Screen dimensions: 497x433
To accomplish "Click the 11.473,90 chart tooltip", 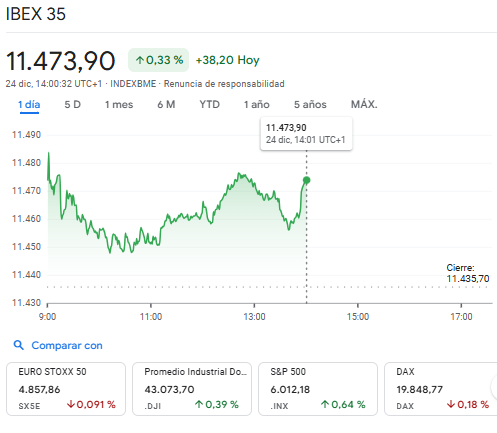I will pos(306,134).
